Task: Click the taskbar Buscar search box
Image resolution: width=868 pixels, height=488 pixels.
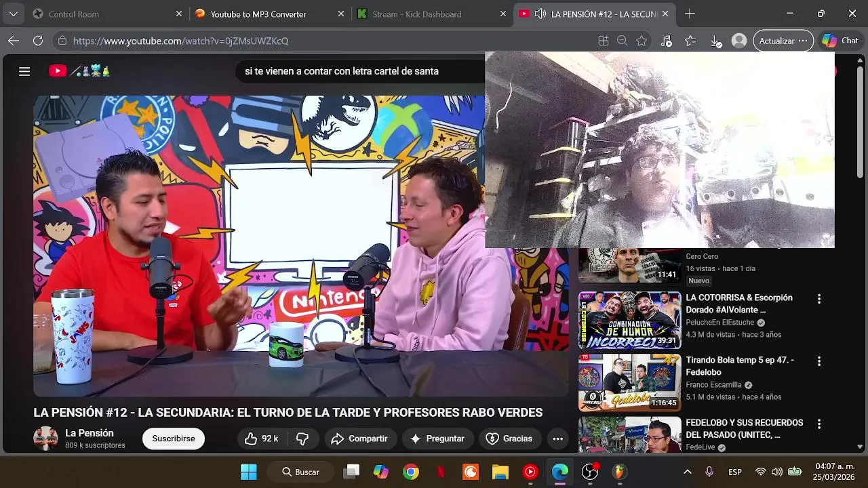Action: (300, 472)
